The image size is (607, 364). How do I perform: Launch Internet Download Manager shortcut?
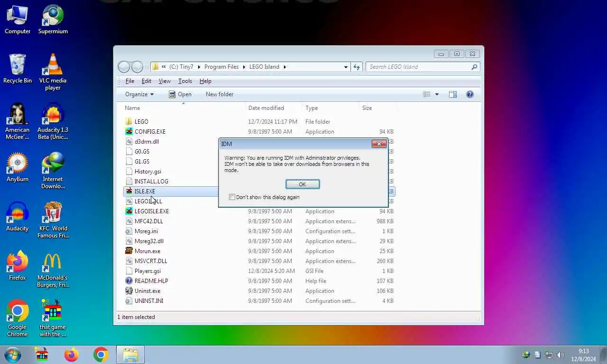(x=53, y=171)
